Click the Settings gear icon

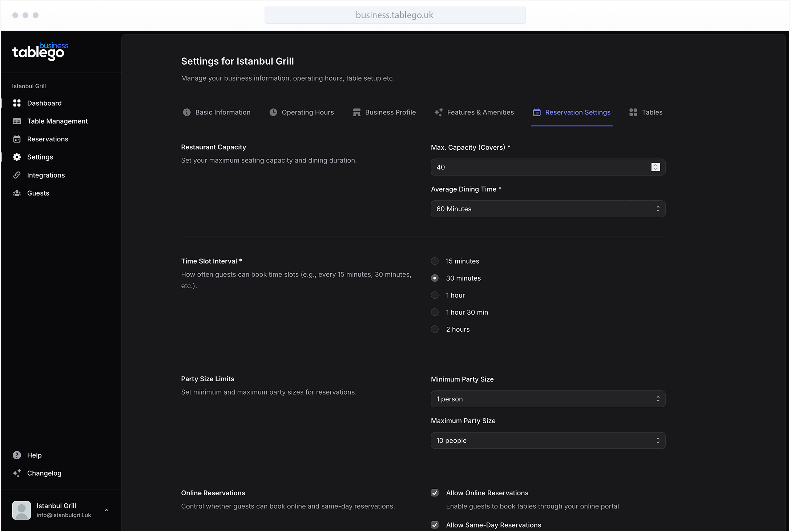(17, 157)
